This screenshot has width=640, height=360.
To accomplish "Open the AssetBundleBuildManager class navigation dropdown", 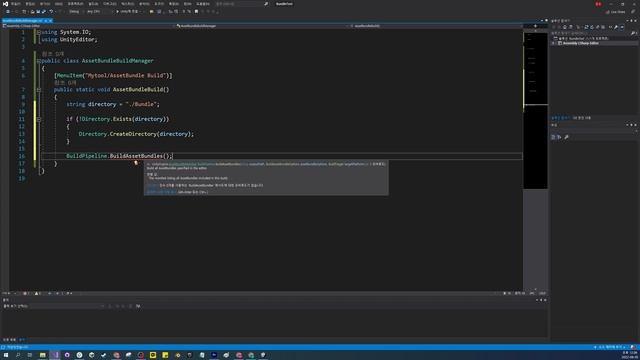I will pos(261,26).
